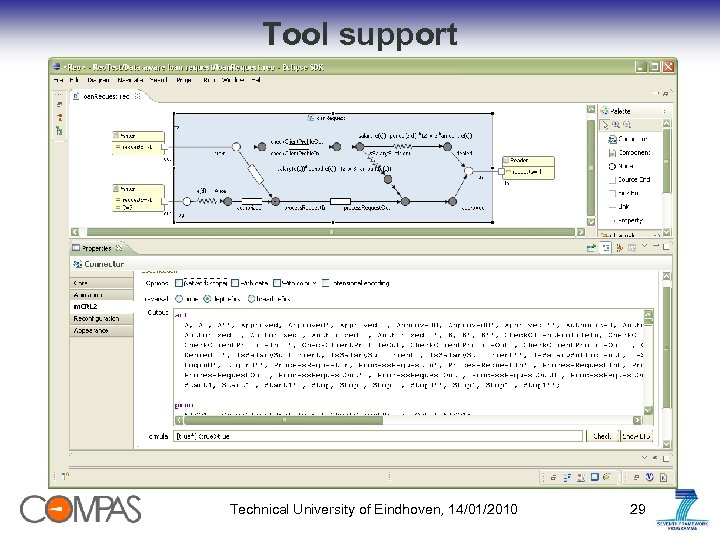Pick the Sink End tool in Palette

(x=624, y=193)
